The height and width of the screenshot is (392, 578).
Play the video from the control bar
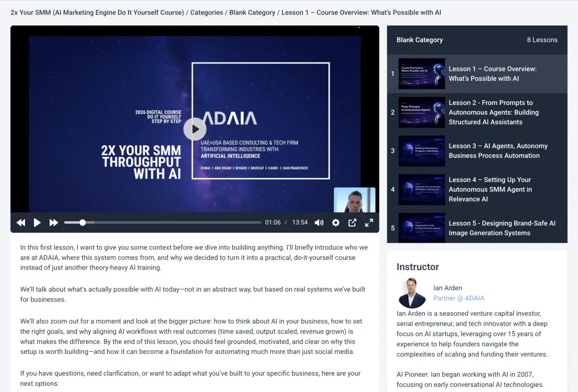coord(37,222)
